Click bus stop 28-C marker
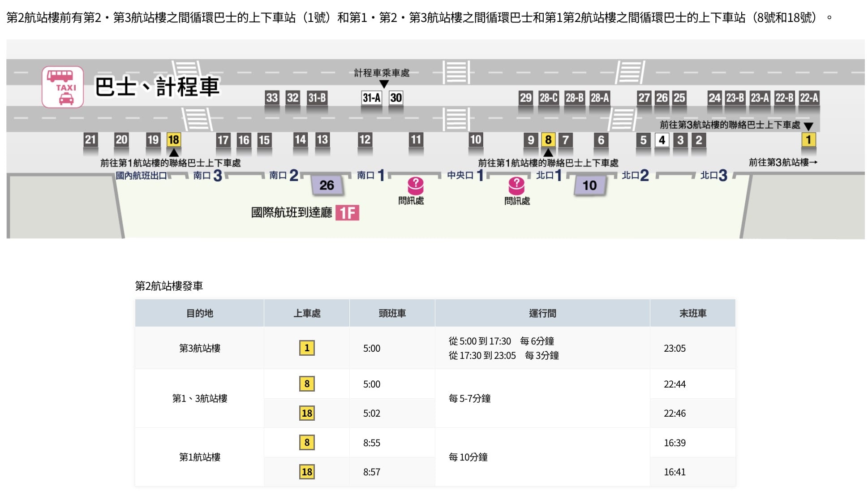The image size is (868, 500). [x=549, y=98]
